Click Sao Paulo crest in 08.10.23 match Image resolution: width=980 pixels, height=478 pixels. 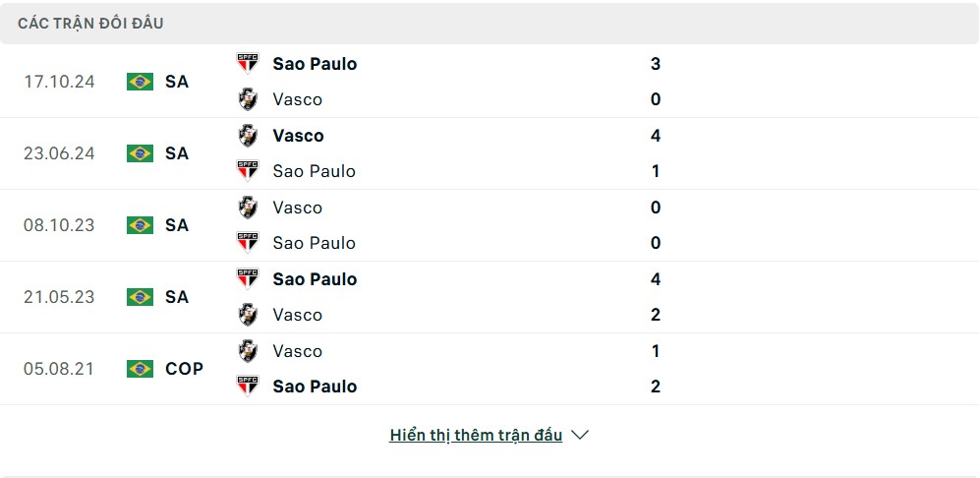[248, 243]
